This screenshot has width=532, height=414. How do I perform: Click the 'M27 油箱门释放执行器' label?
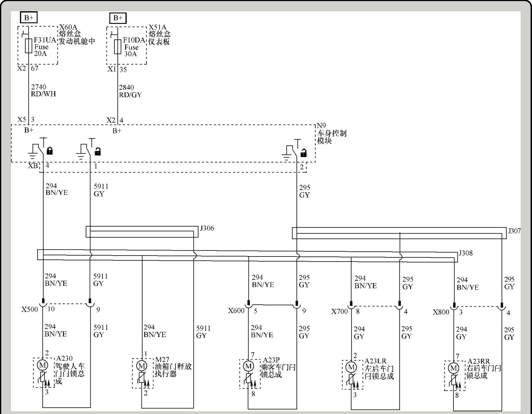point(173,367)
